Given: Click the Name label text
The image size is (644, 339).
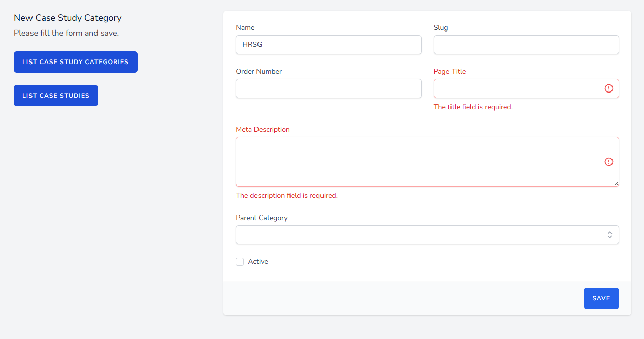Looking at the screenshot, I should tap(245, 28).
